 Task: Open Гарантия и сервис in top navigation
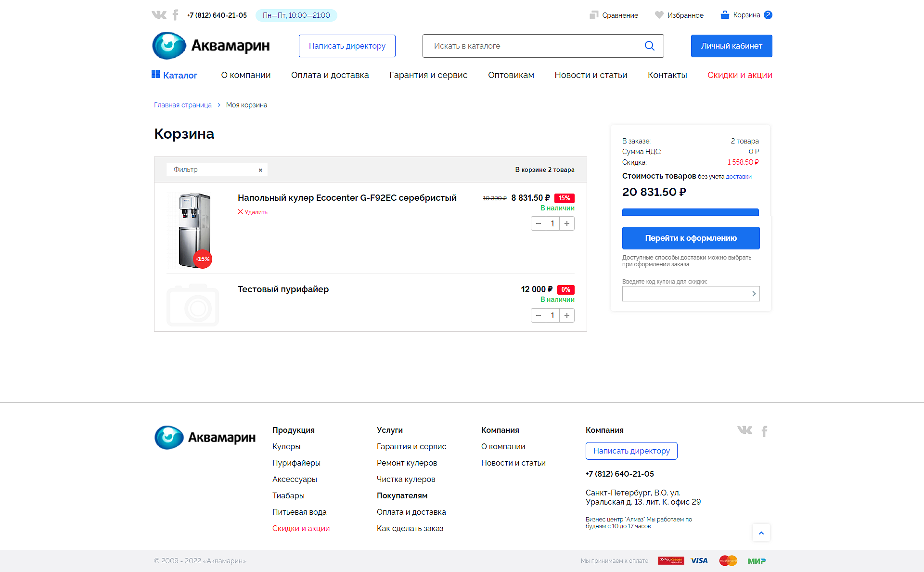(x=428, y=75)
